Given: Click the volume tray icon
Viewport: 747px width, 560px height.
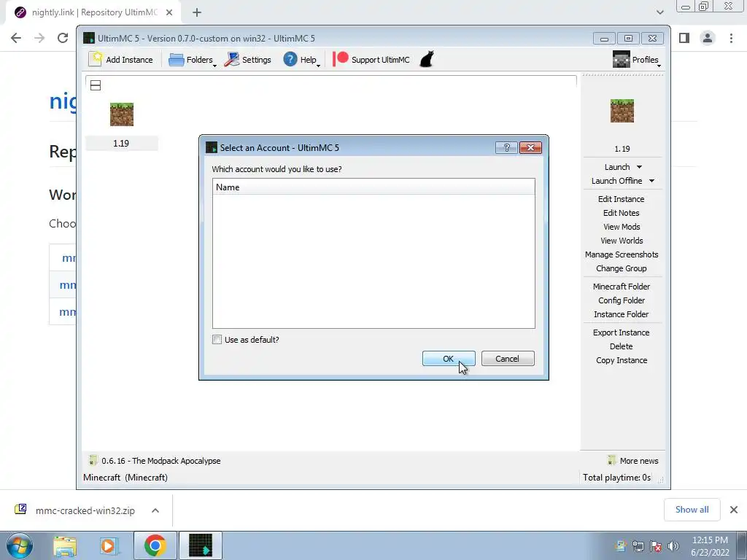Looking at the screenshot, I should coord(673,546).
